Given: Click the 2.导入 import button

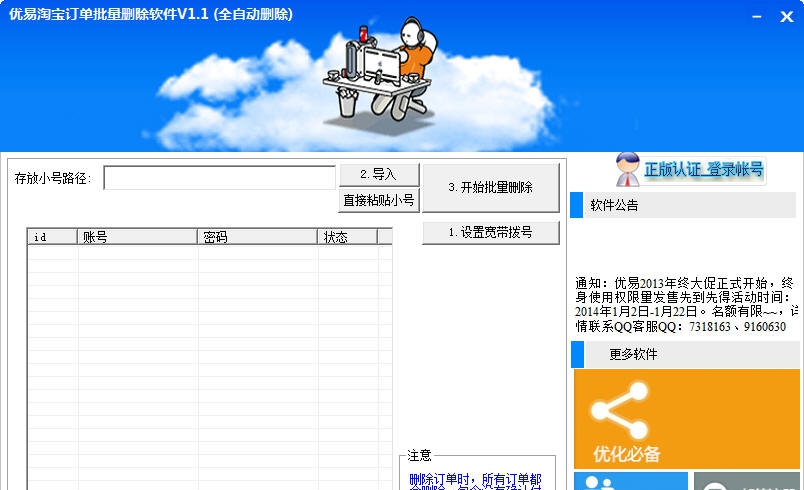Looking at the screenshot, I should pyautogui.click(x=379, y=175).
